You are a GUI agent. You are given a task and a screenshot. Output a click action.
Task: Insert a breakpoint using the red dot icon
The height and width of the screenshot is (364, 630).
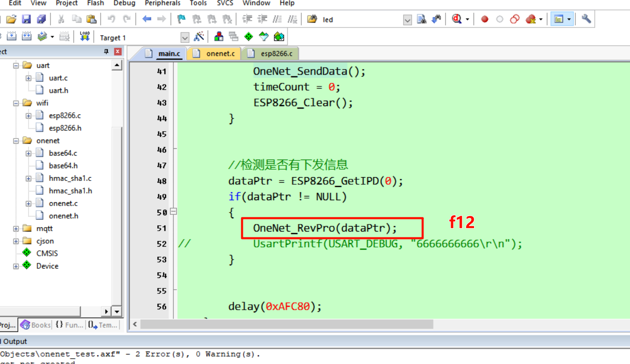[x=485, y=19]
